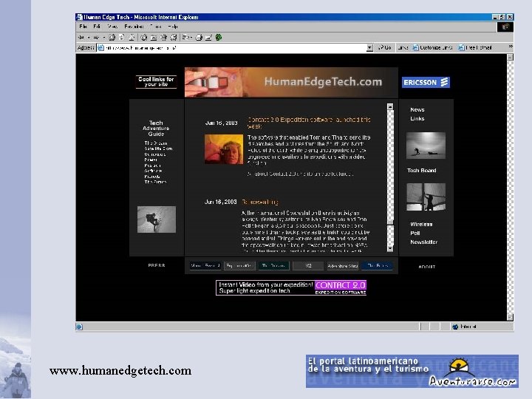The height and width of the screenshot is (399, 532).
Task: Expand the links bar overflow chevron
Action: [511, 47]
